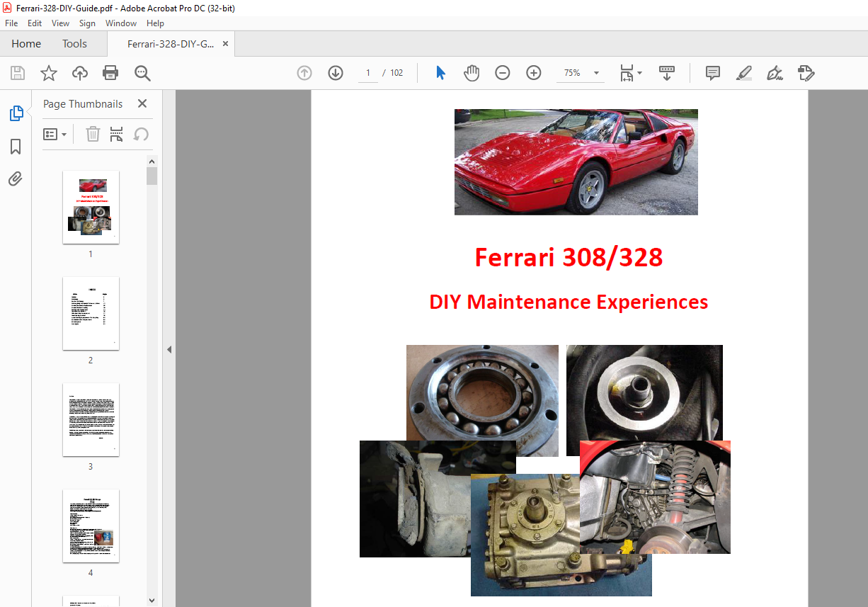The image size is (868, 607).
Task: Click the thumbnail panel scrollbar handle
Action: coord(152,176)
